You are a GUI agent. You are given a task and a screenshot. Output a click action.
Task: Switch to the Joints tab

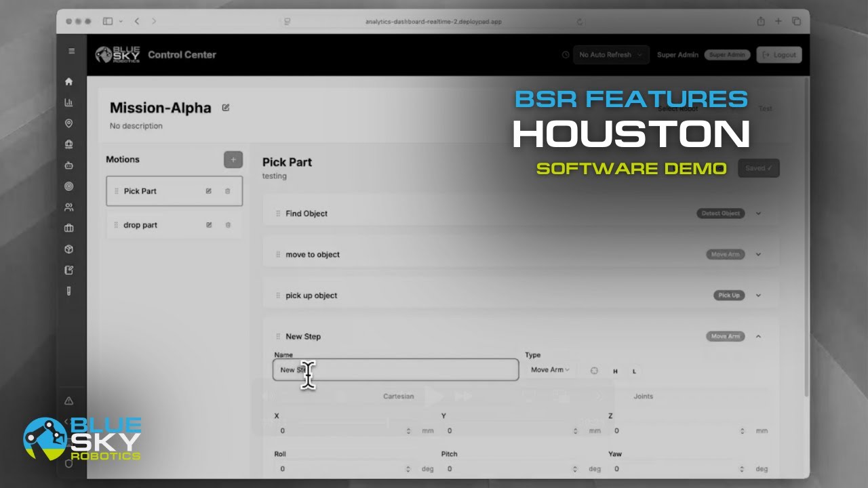644,396
